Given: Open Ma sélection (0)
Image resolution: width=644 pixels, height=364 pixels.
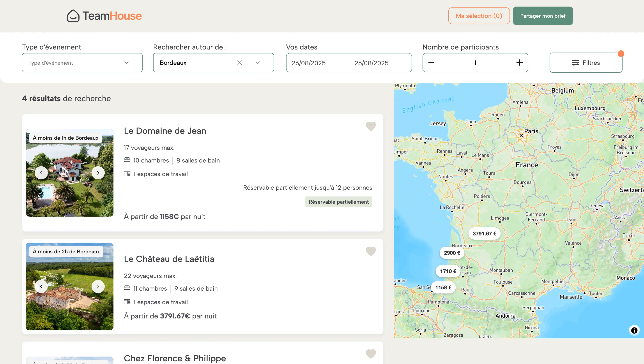Looking at the screenshot, I should tap(479, 16).
